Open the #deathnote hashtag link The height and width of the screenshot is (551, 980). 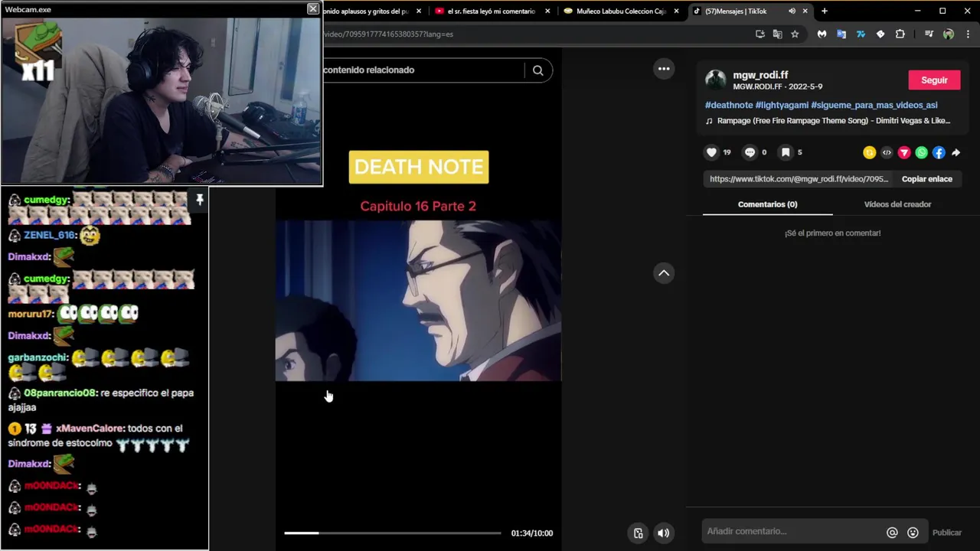729,105
